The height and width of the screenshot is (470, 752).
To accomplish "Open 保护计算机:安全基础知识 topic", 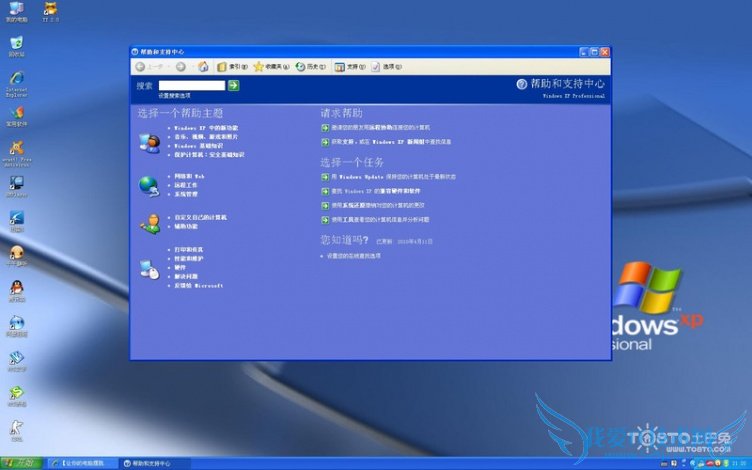I will (209, 154).
